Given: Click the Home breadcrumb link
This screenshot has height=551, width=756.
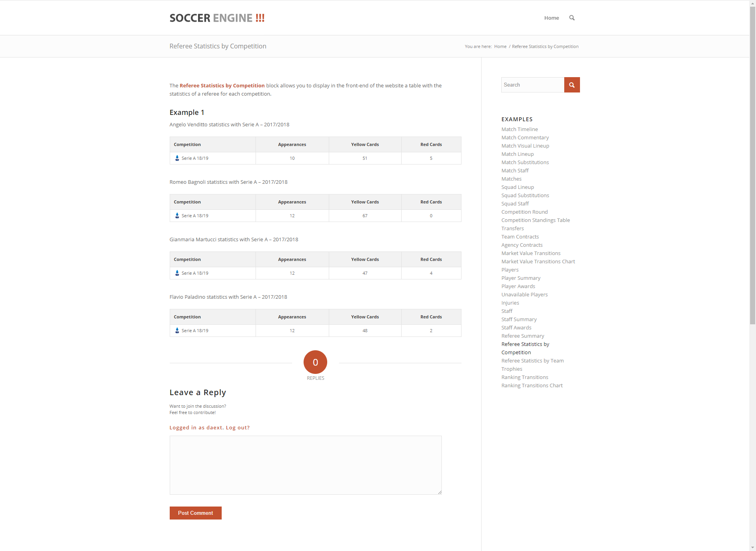Looking at the screenshot, I should (500, 46).
